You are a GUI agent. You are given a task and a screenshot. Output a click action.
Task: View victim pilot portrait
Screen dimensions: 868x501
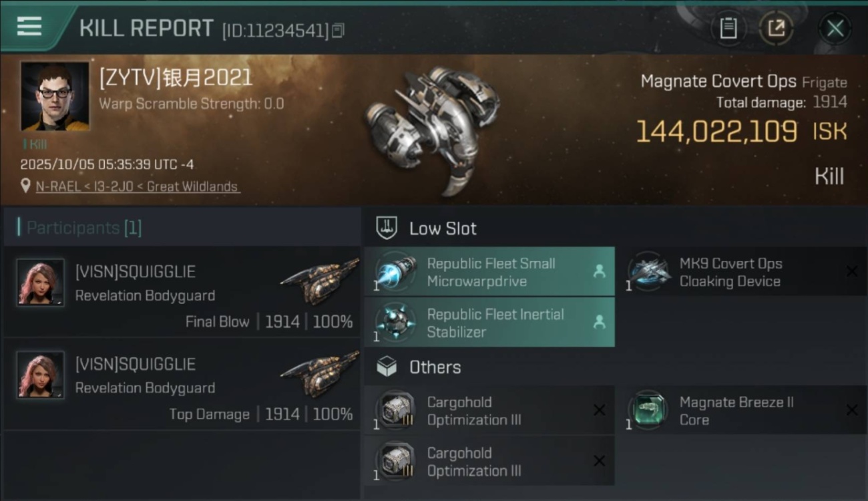[x=55, y=96]
